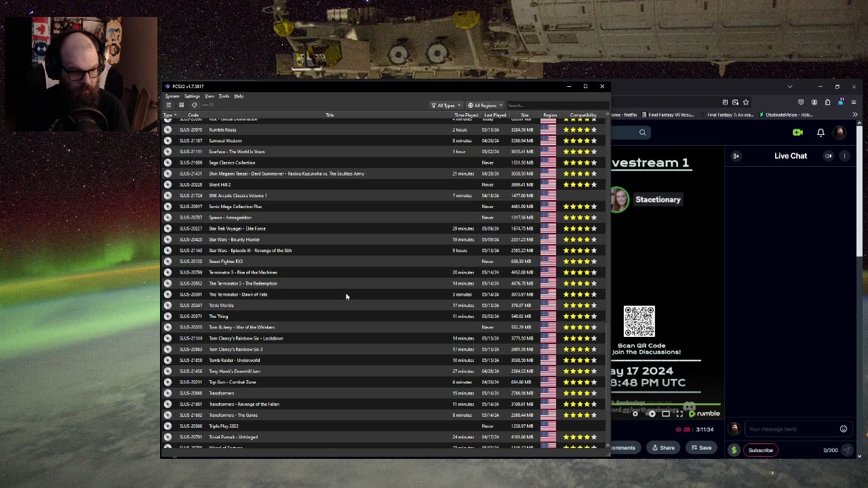Click the disc icon beside Samurai Western
This screenshot has height=488, width=868.
pyautogui.click(x=167, y=140)
